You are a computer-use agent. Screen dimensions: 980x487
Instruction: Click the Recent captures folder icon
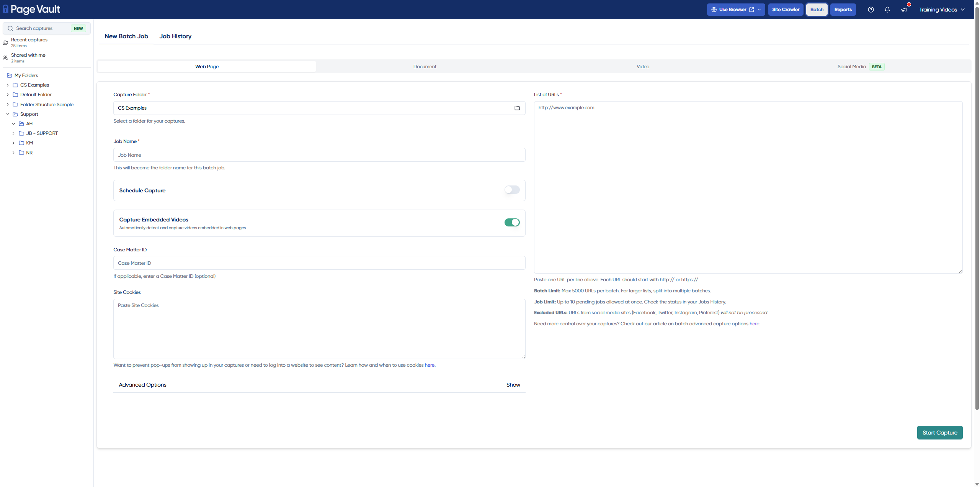5,43
